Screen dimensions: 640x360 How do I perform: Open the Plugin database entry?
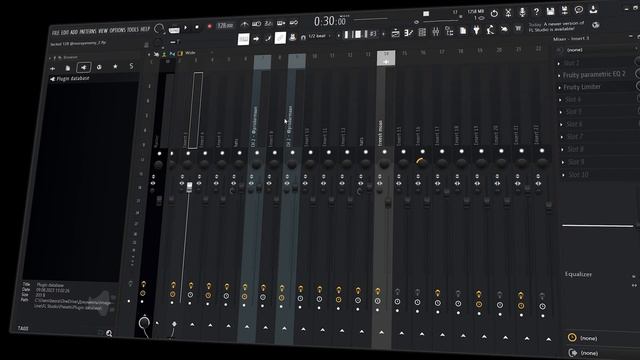(x=69, y=78)
